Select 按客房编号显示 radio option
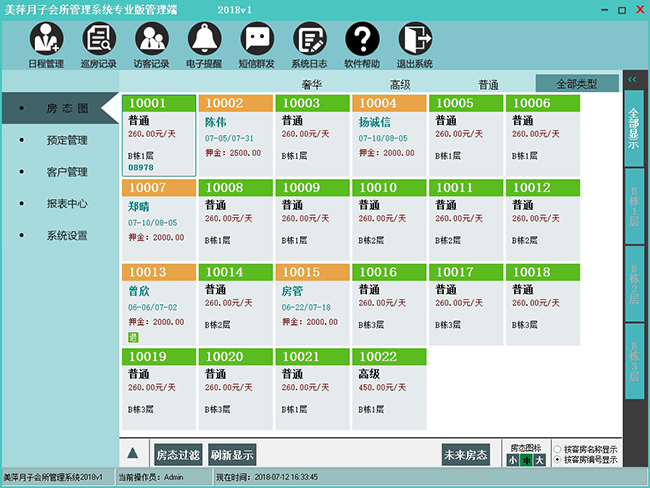Image resolution: width=650 pixels, height=488 pixels. 557,460
